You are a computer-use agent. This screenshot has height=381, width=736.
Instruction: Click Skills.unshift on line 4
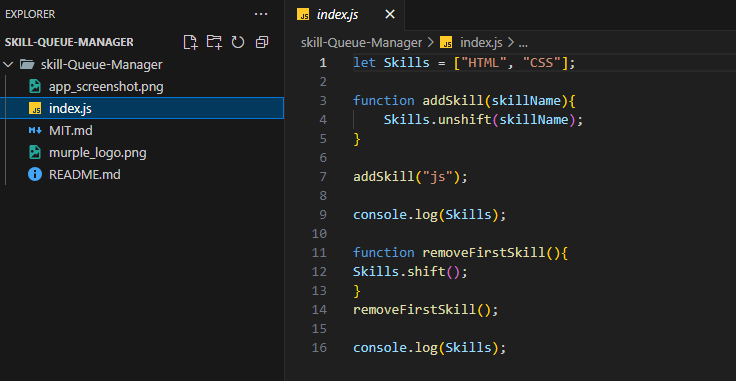[x=437, y=120]
